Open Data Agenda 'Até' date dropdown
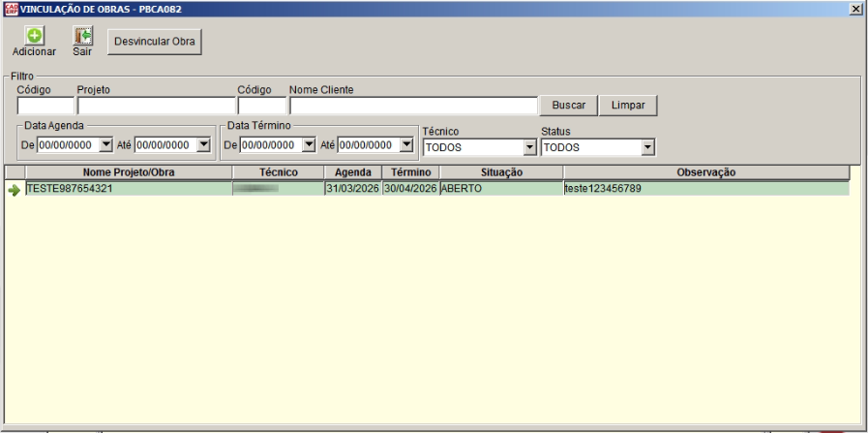Screen dimensions: 868x433 click(204, 145)
